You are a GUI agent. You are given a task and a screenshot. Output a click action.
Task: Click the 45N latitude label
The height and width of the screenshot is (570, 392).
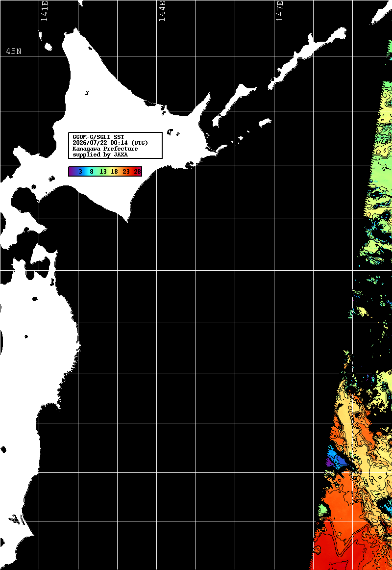tap(13, 51)
